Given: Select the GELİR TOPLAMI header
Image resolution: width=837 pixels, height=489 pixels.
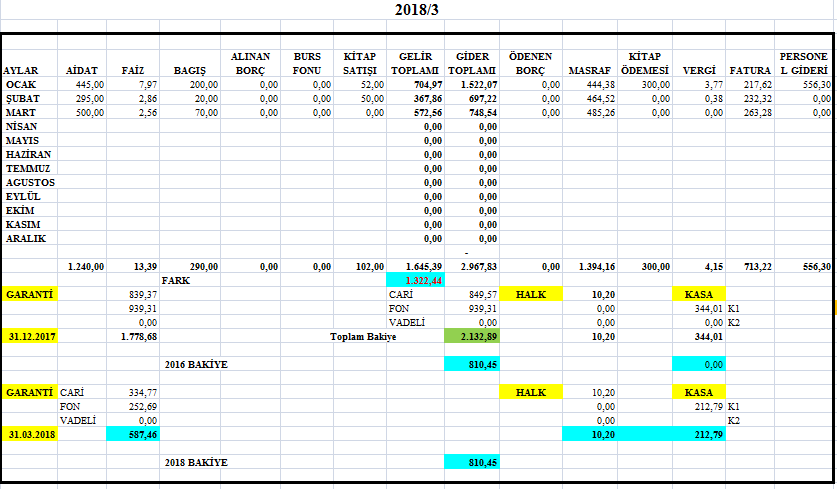Looking at the screenshot, I should pyautogui.click(x=415, y=64).
